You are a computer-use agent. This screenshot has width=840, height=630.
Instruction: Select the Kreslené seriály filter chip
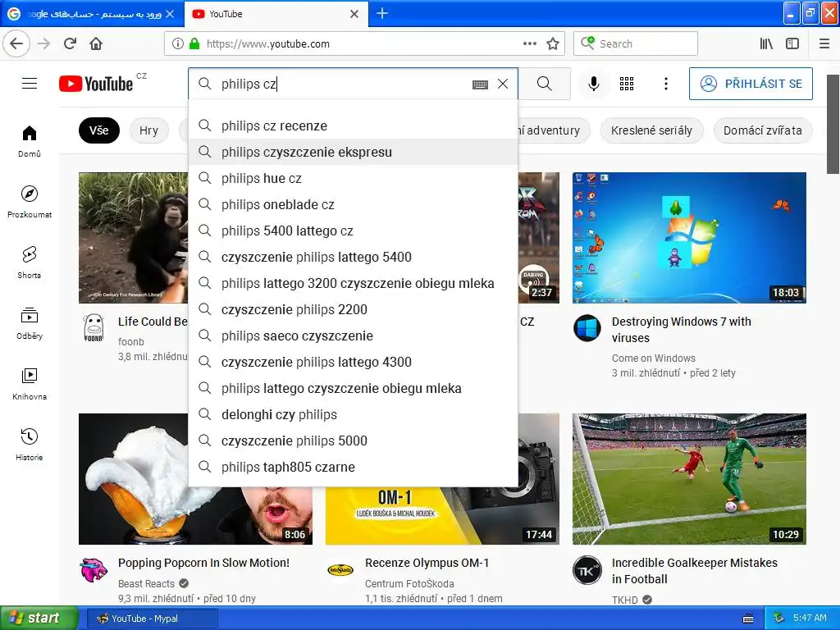coord(651,130)
